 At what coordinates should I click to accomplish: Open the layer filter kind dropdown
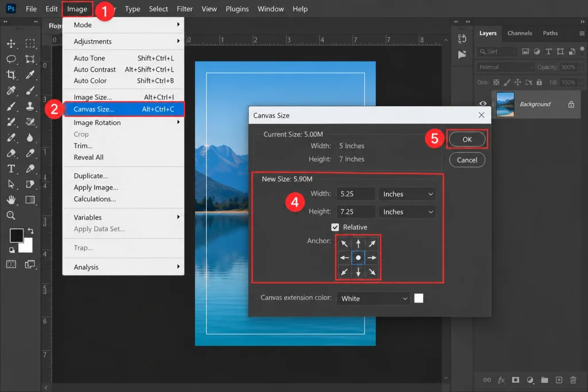click(497, 51)
